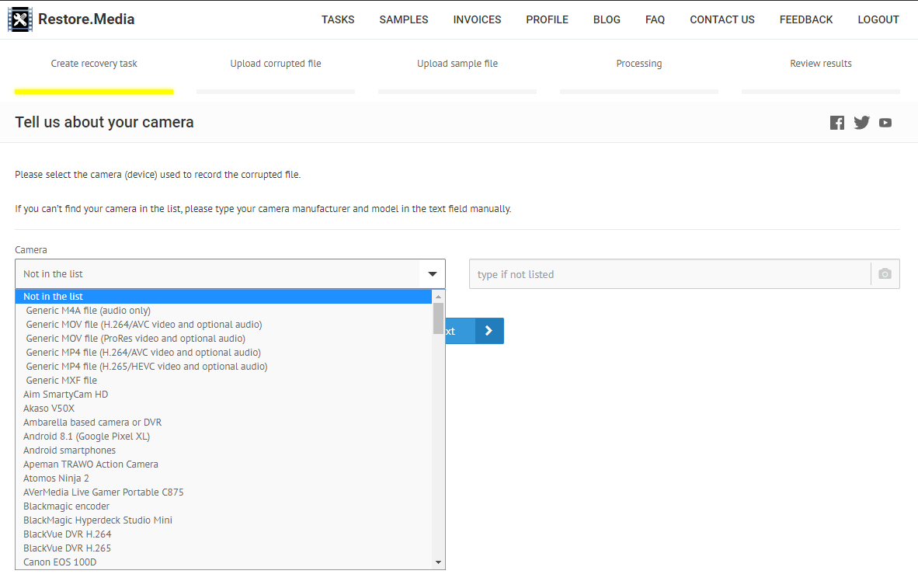Screen dimensions: 918x588
Task: Focus the 'type if not listed' field
Action: click(x=669, y=274)
